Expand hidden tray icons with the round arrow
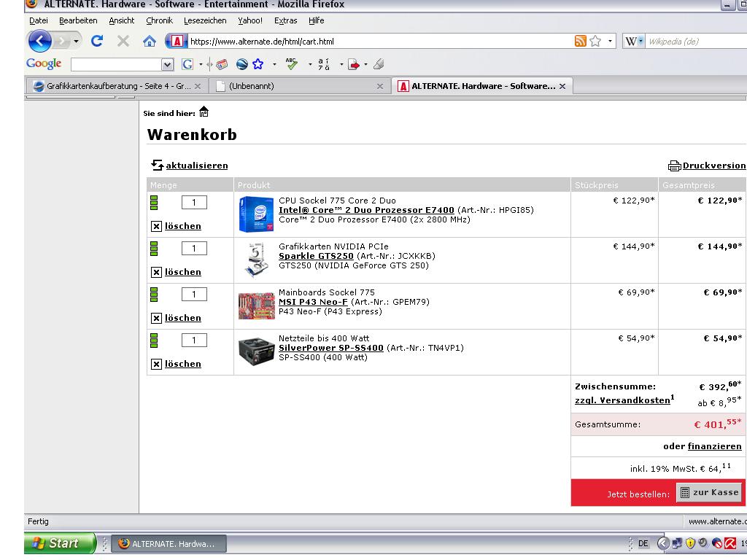 (x=662, y=543)
